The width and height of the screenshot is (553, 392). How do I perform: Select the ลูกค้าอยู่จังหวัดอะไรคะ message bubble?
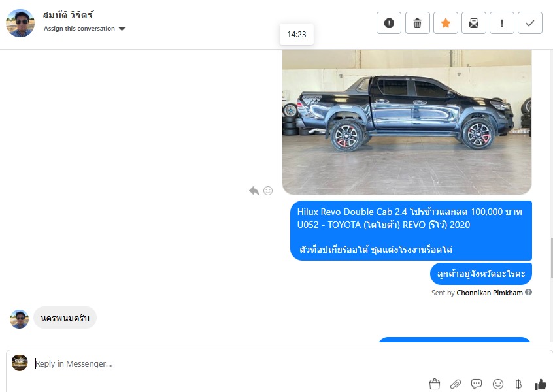[x=481, y=274]
